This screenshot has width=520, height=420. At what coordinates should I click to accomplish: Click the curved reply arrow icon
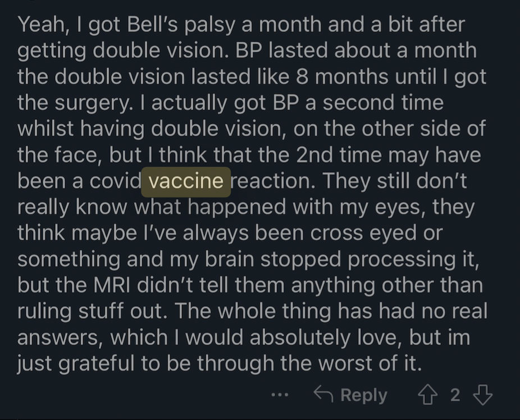(323, 394)
